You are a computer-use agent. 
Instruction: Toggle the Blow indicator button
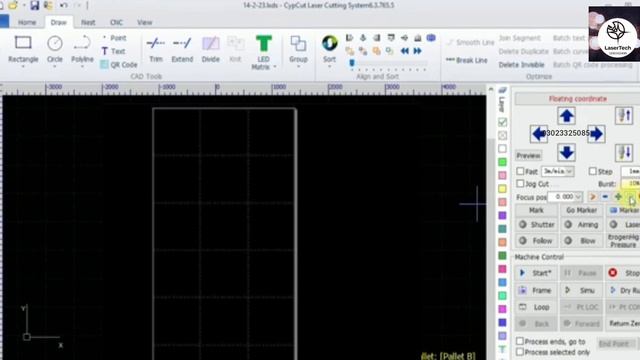tap(582, 241)
